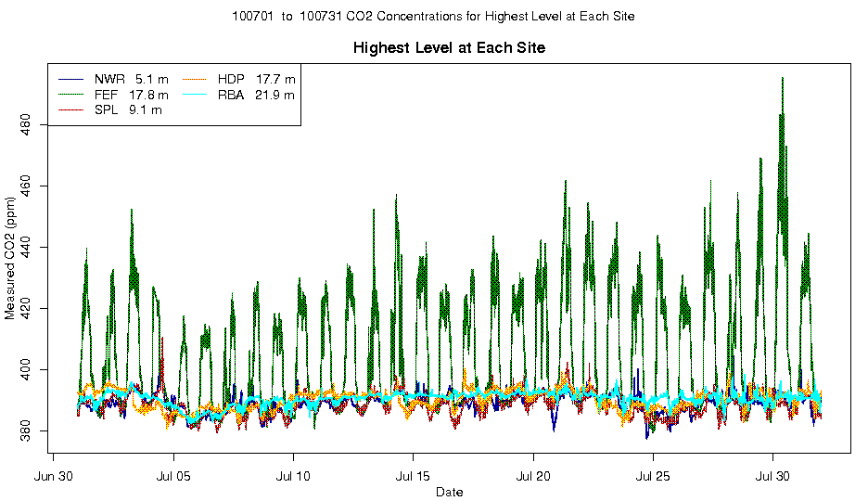Click the cyan RBA legend line sample
This screenshot has width=868, height=501.
194,96
